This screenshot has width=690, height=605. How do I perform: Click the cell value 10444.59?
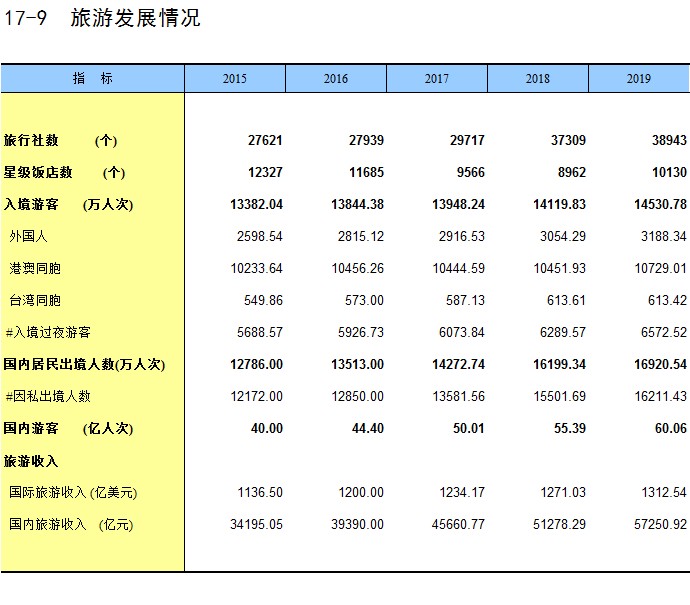[458, 268]
